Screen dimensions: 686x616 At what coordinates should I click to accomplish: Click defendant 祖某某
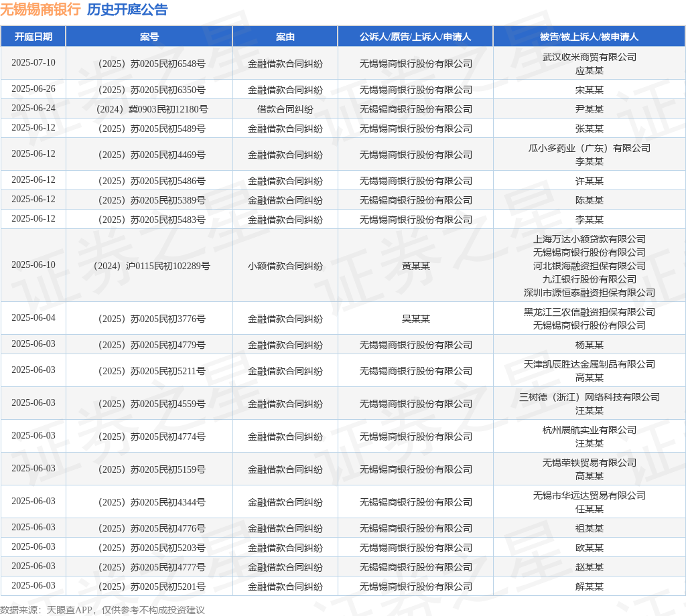point(590,528)
